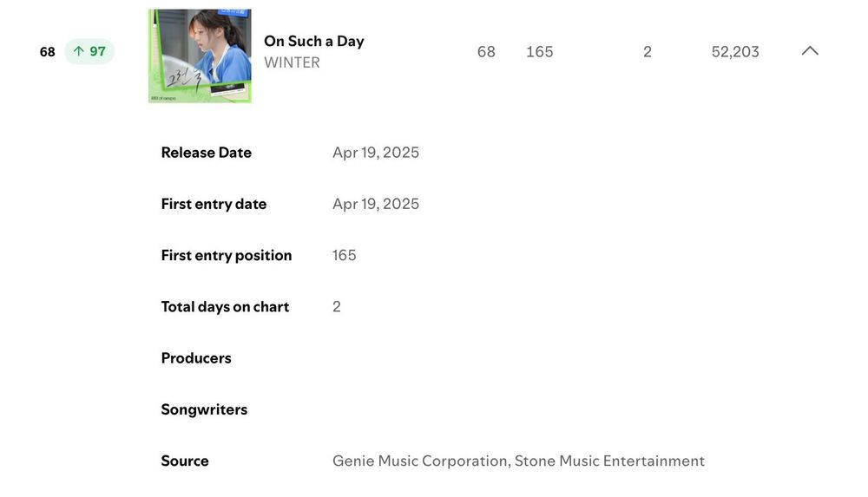This screenshot has width=868, height=497.
Task: Collapse the On Such a Day details chevron
Action: [809, 51]
